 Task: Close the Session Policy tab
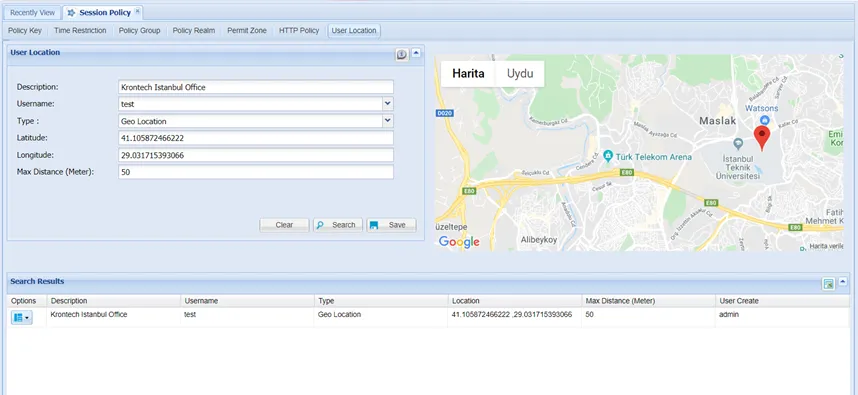tap(137, 11)
